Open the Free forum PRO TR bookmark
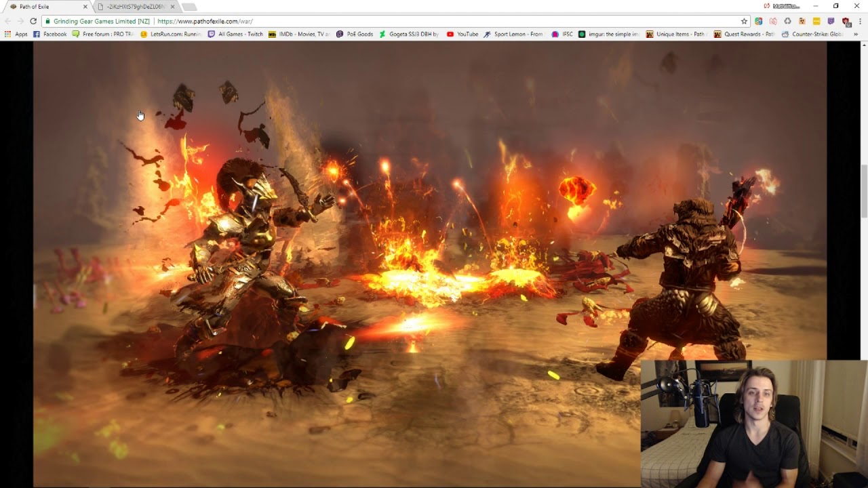868x488 pixels. [x=103, y=34]
